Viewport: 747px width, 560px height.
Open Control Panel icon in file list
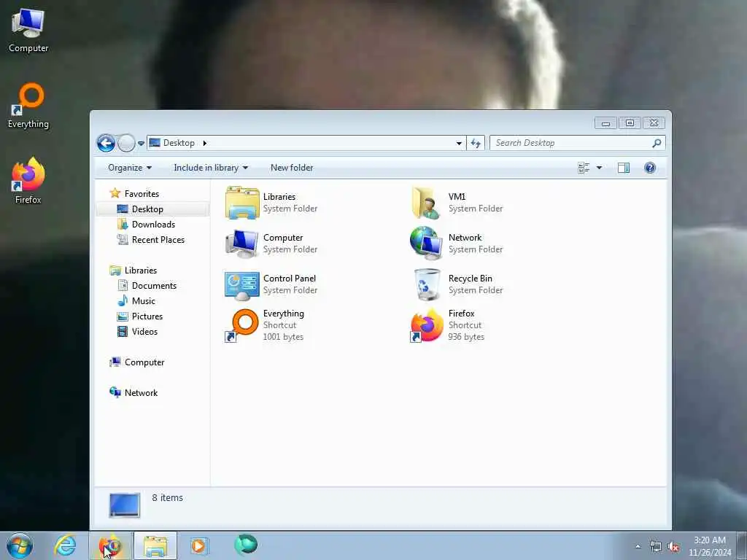click(x=242, y=285)
